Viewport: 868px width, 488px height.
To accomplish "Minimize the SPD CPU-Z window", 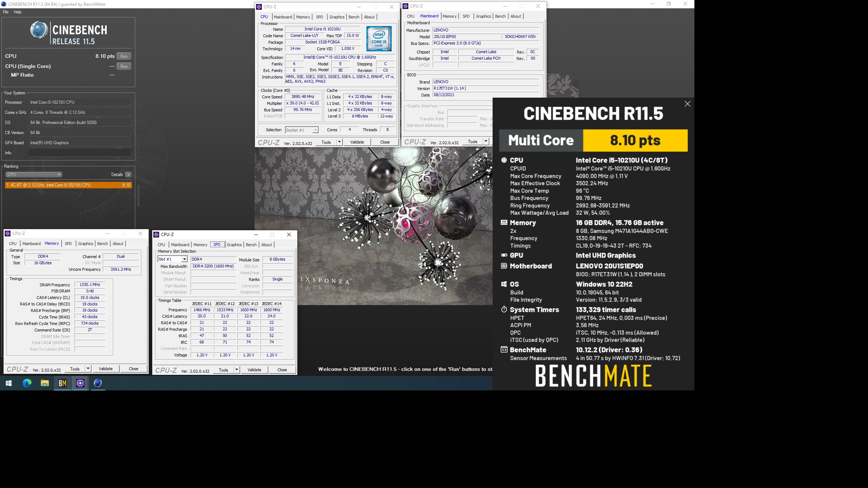I will pyautogui.click(x=256, y=235).
